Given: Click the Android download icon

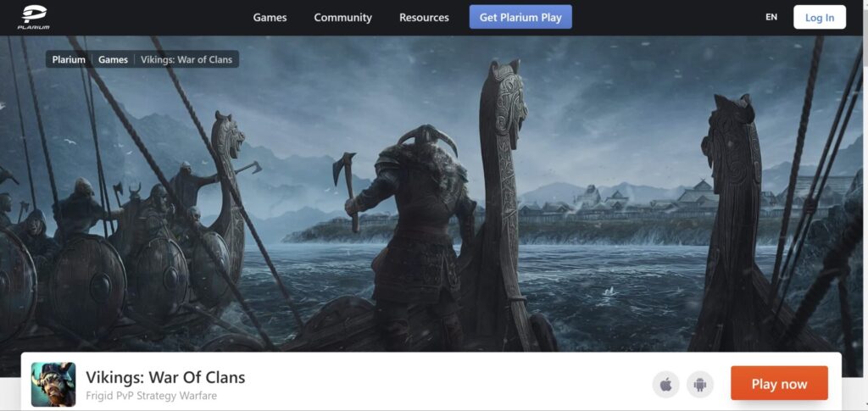Looking at the screenshot, I should (x=700, y=385).
